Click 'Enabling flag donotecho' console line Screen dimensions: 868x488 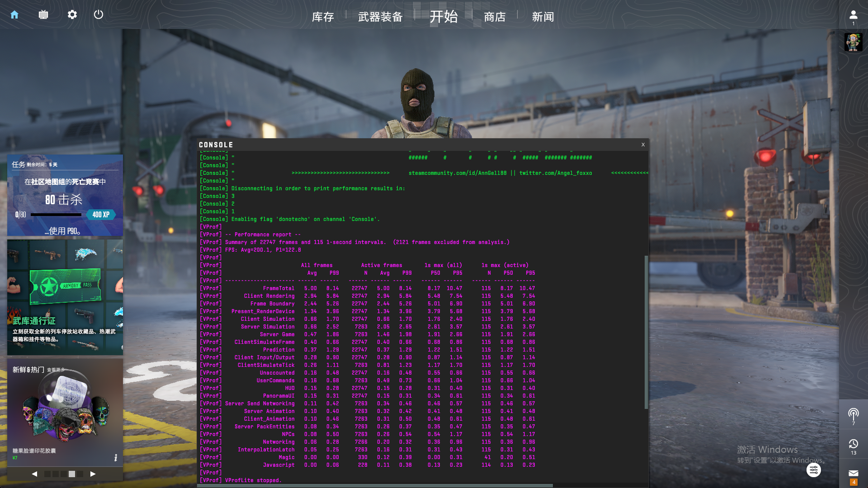pyautogui.click(x=306, y=219)
